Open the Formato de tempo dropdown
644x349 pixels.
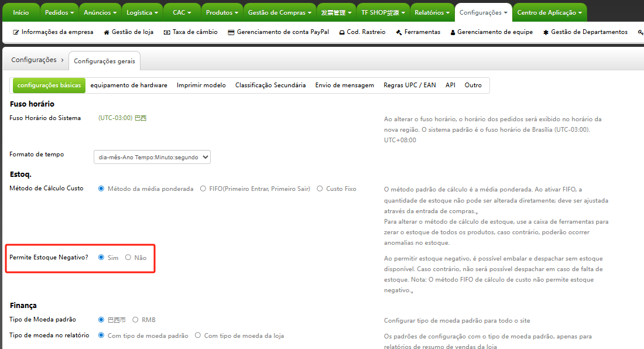[x=152, y=156]
